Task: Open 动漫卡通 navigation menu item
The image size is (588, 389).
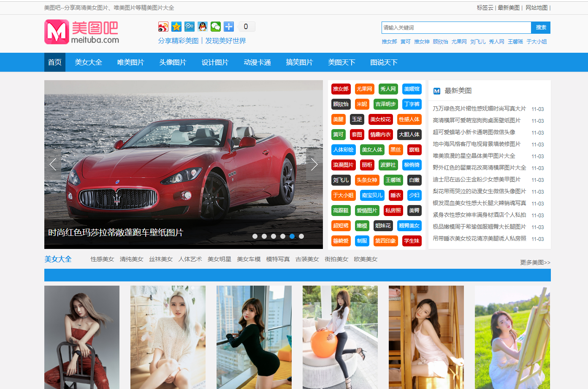Action: [257, 62]
